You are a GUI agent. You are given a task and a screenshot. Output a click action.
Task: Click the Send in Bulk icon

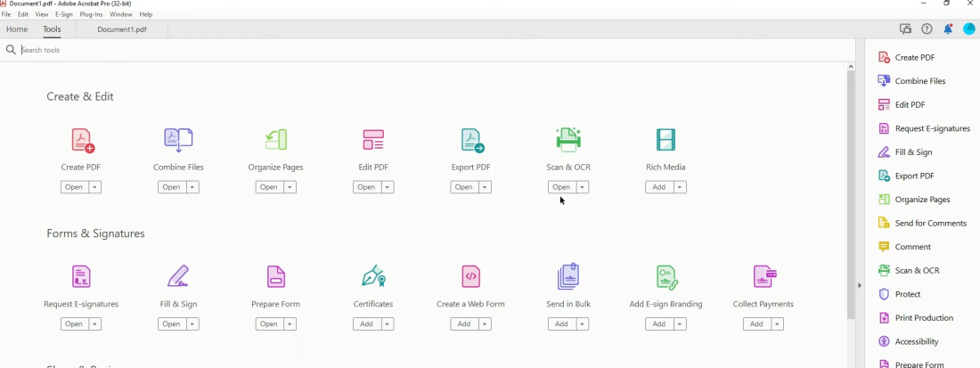[x=568, y=276]
